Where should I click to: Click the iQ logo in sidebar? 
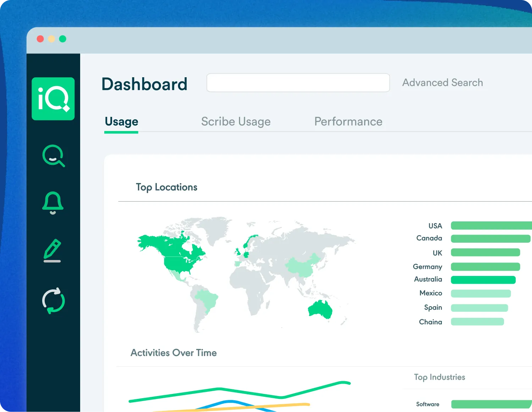[53, 99]
